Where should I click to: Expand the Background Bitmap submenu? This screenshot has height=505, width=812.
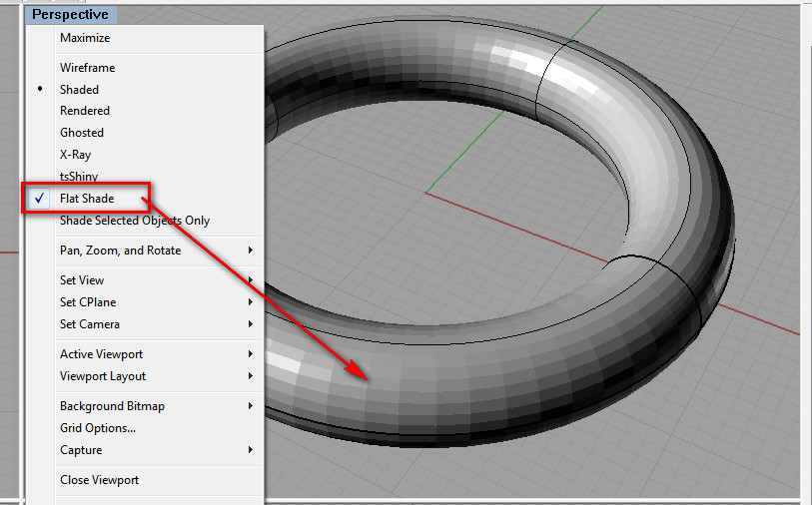click(112, 406)
